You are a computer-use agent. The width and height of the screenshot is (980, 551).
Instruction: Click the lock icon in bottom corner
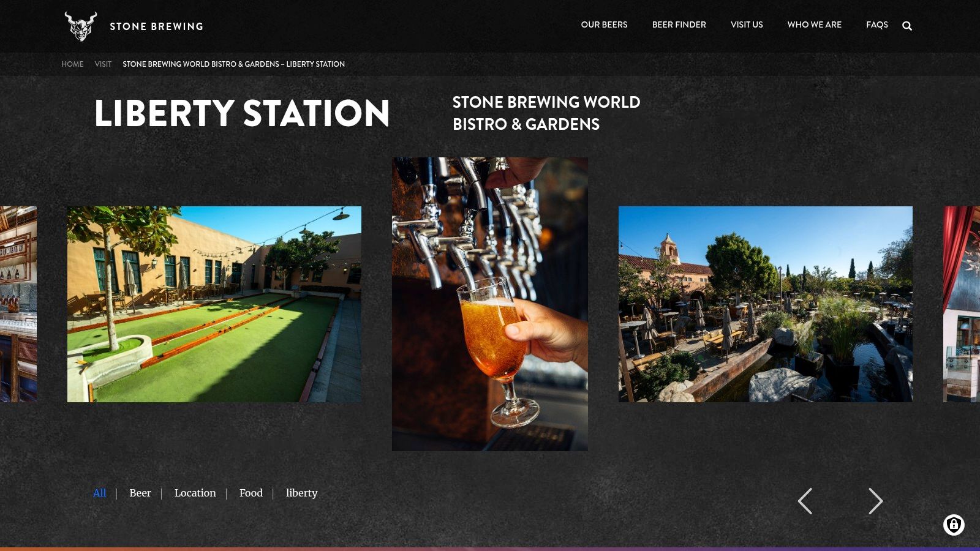coord(954,524)
